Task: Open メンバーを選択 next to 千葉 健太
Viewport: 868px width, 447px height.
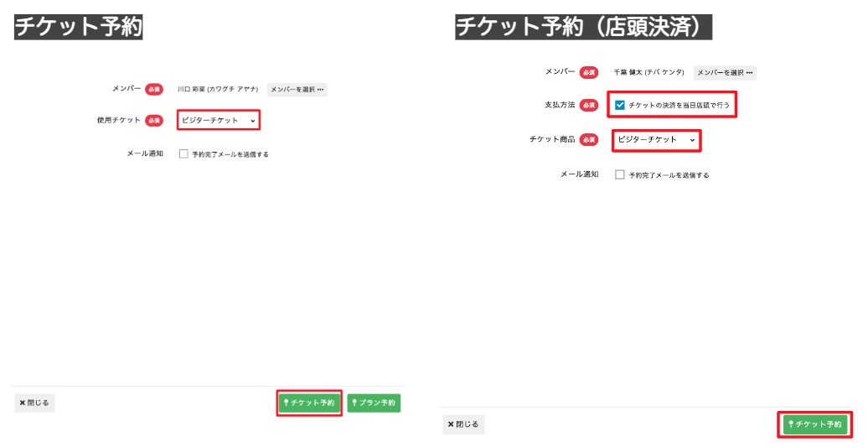Action: point(725,73)
